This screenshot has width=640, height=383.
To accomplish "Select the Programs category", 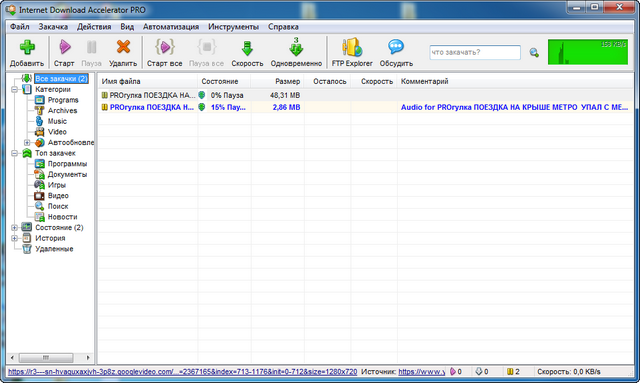I will click(x=63, y=100).
